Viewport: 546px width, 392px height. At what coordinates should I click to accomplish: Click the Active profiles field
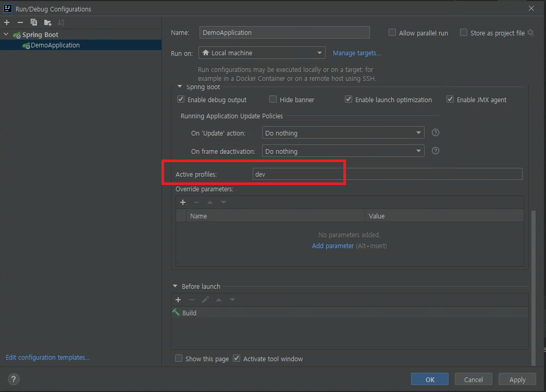tap(387, 174)
